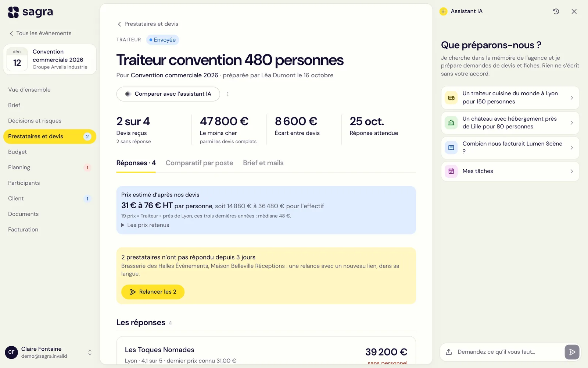
Task: Click the château building icon suggestion
Action: click(x=451, y=123)
